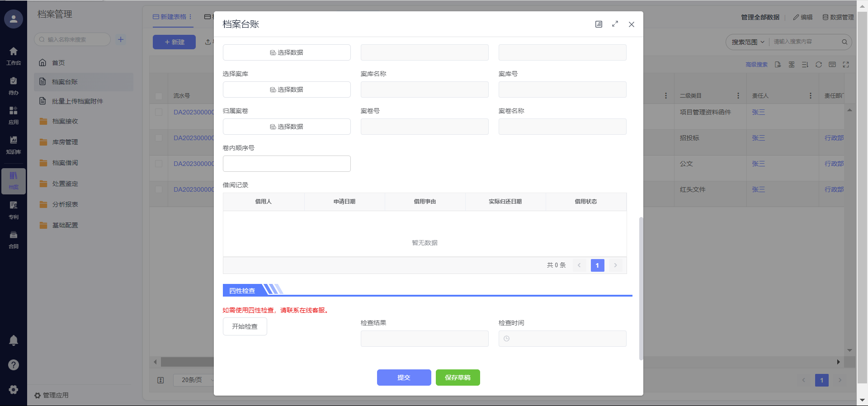
Task: Click the plus icon beside name search
Action: coord(121,39)
